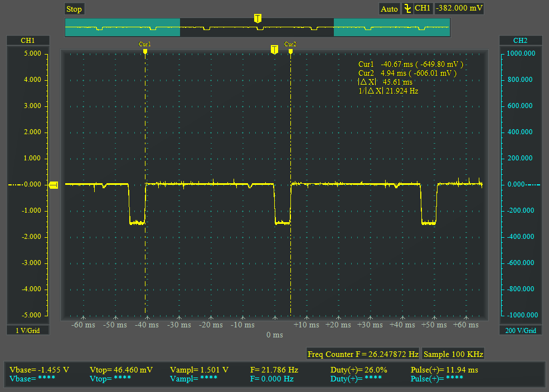Change the 1 V/Grid vertical scale
Viewport: 549px width, 392px height.
(x=27, y=330)
